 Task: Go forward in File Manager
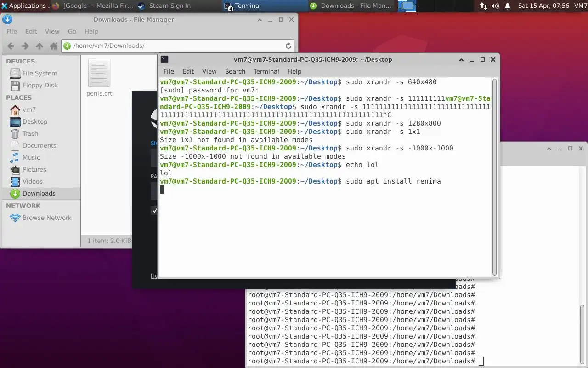click(25, 46)
